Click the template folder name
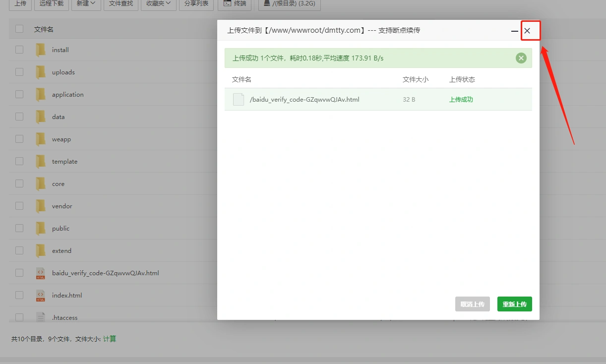This screenshot has height=364, width=606. click(64, 162)
